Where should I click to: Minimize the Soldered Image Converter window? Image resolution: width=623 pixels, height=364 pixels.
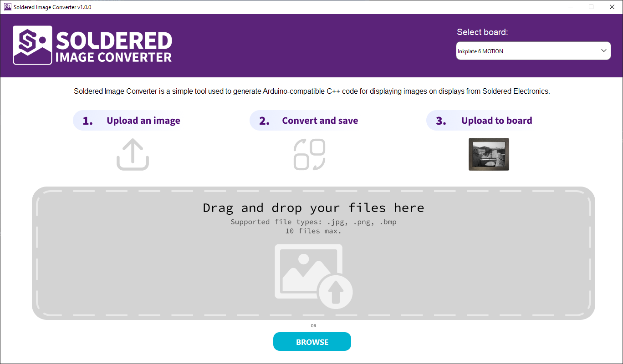click(x=570, y=7)
